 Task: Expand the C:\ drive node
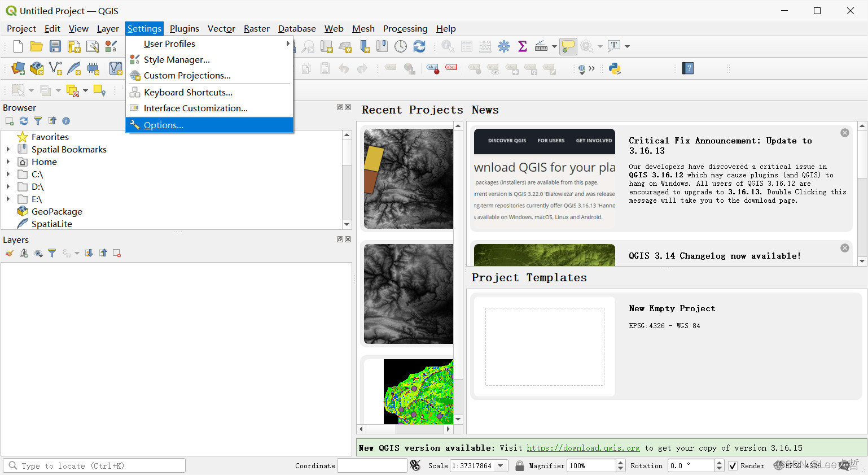(x=8, y=174)
